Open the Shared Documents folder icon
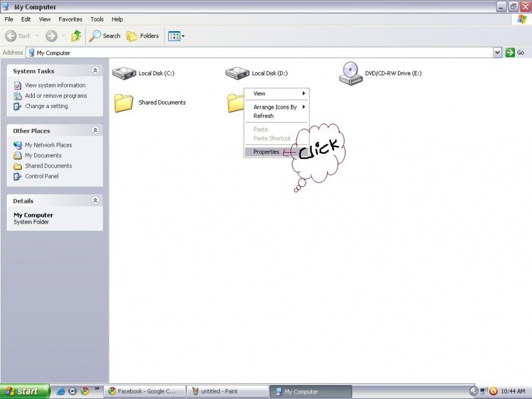 pyautogui.click(x=124, y=103)
